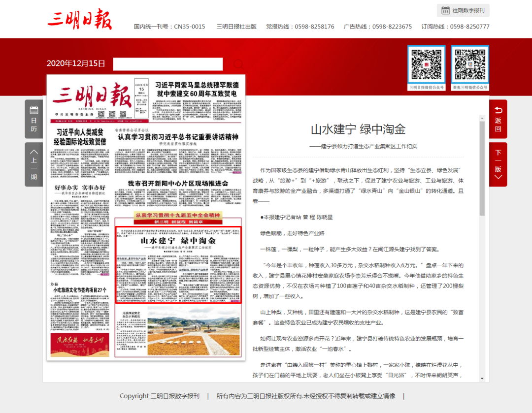Click the 聚焦三明微信公众号 QR code

[470, 64]
